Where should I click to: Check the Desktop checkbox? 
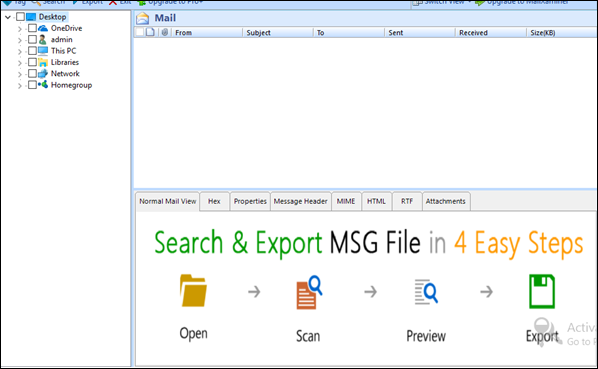[x=21, y=17]
